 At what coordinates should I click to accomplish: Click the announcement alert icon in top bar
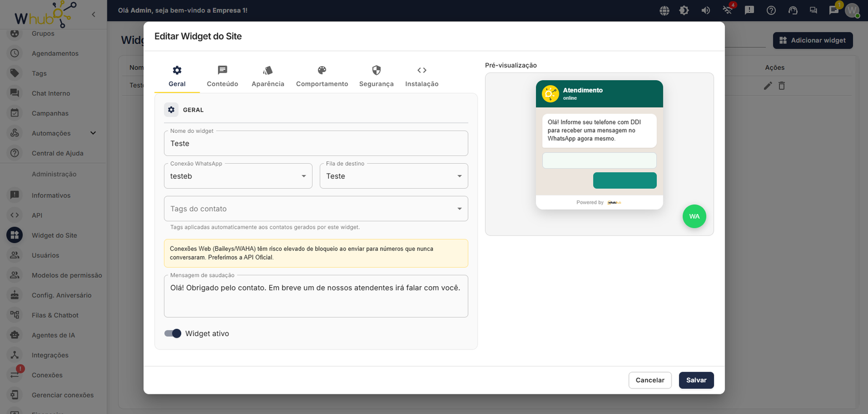tap(749, 10)
